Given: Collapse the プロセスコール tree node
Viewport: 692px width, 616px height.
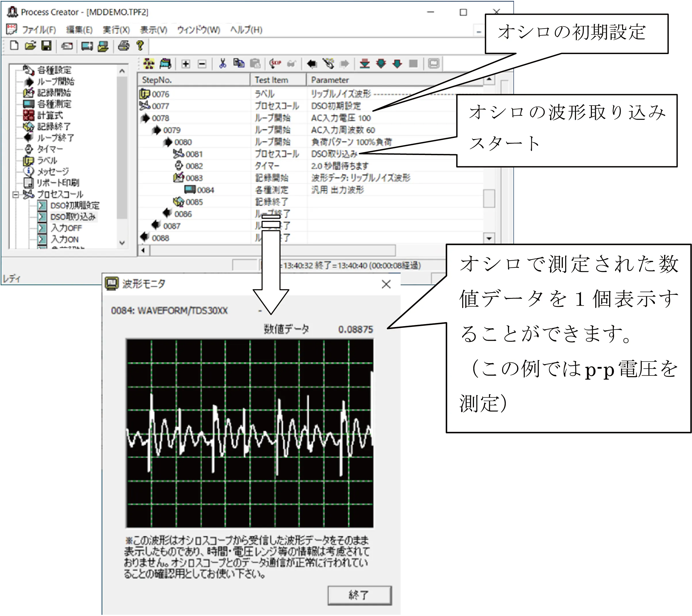Looking at the screenshot, I should (x=16, y=195).
